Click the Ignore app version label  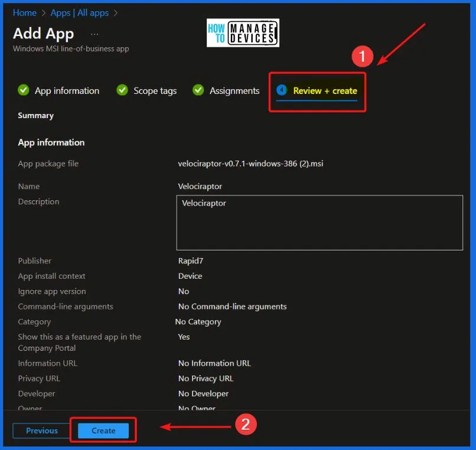tap(51, 291)
